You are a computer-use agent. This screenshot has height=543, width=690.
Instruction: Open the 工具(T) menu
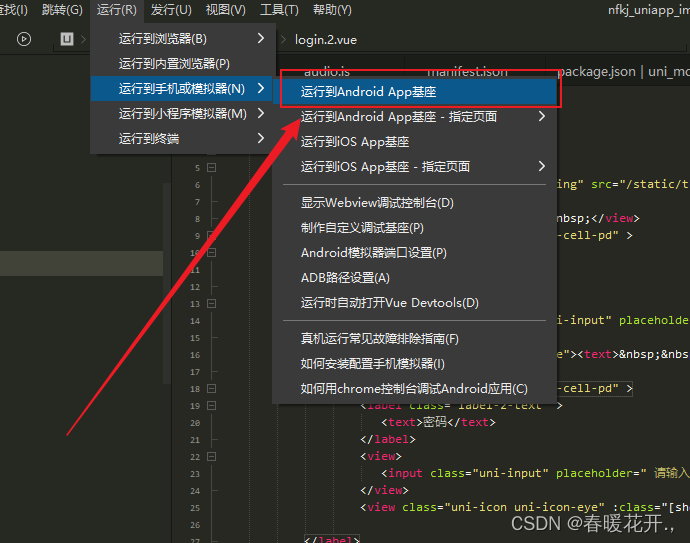(x=278, y=10)
